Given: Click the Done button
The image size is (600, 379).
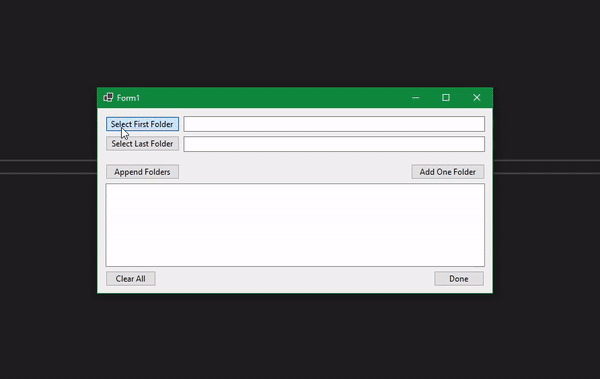Looking at the screenshot, I should click(x=459, y=279).
